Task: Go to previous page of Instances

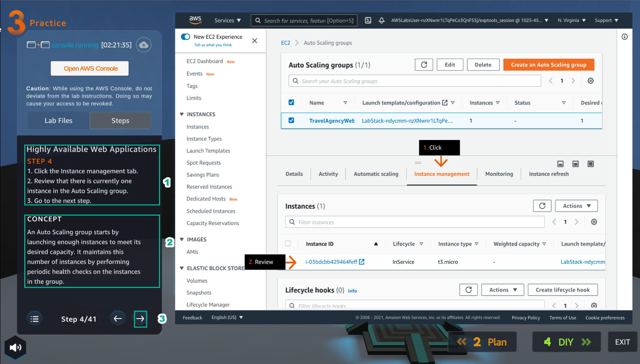Action: (554, 222)
